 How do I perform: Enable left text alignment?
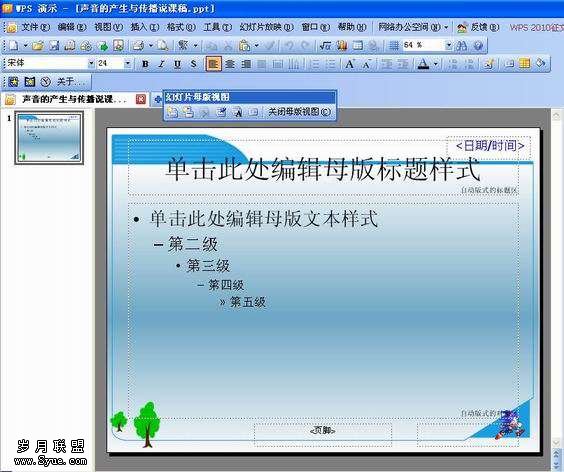tap(213, 64)
